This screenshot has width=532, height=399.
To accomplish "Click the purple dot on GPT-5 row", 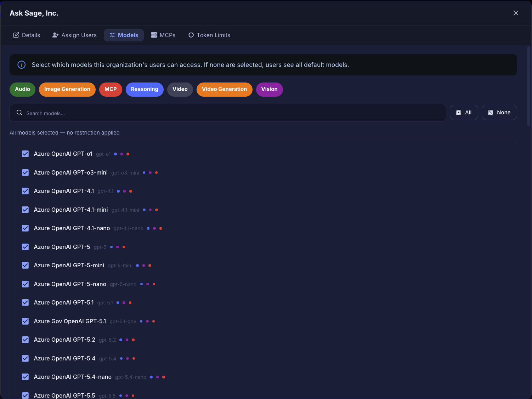I will pyautogui.click(x=118, y=247).
